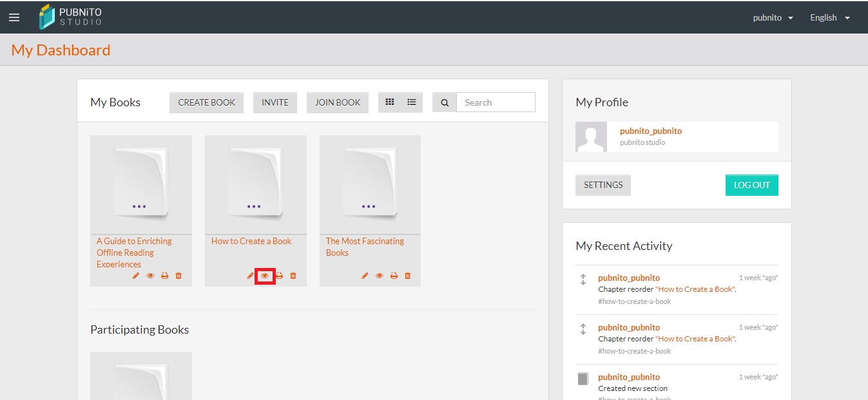Print 'A Guide to Enriching Offline Reading' book

click(164, 276)
